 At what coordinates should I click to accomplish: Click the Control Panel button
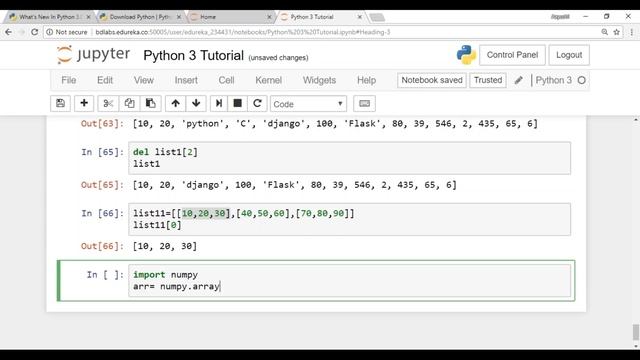coord(512,55)
